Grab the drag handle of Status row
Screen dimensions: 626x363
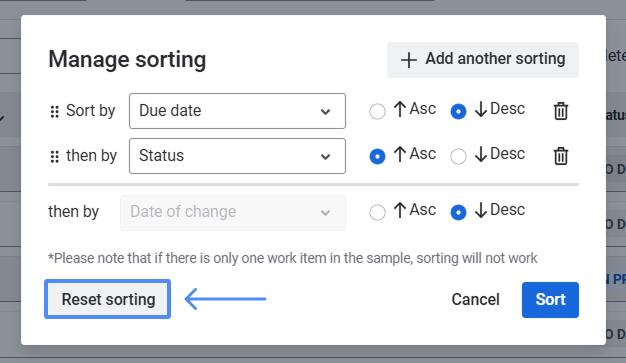[x=55, y=157]
